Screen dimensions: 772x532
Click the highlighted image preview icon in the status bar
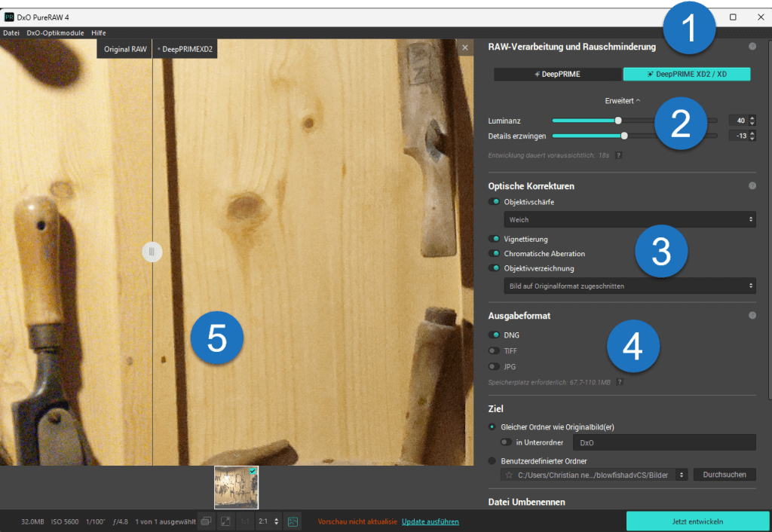tap(293, 521)
